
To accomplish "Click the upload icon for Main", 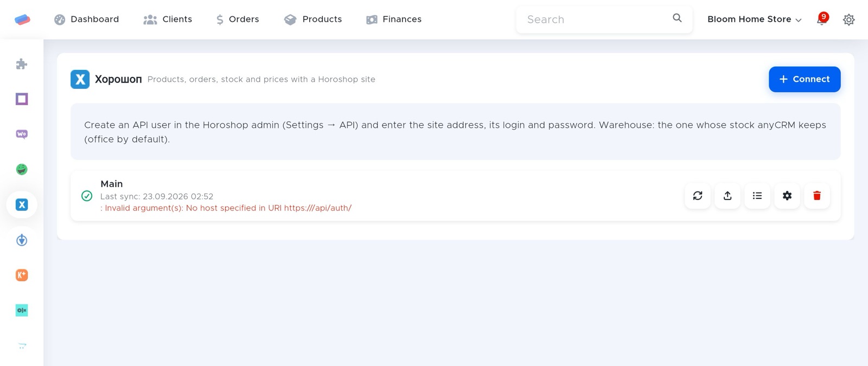I will [727, 196].
